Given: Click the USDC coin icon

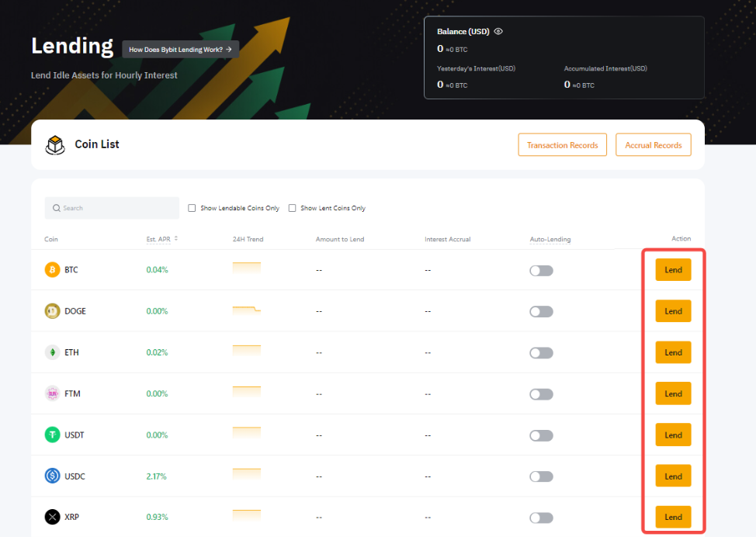Looking at the screenshot, I should (52, 476).
